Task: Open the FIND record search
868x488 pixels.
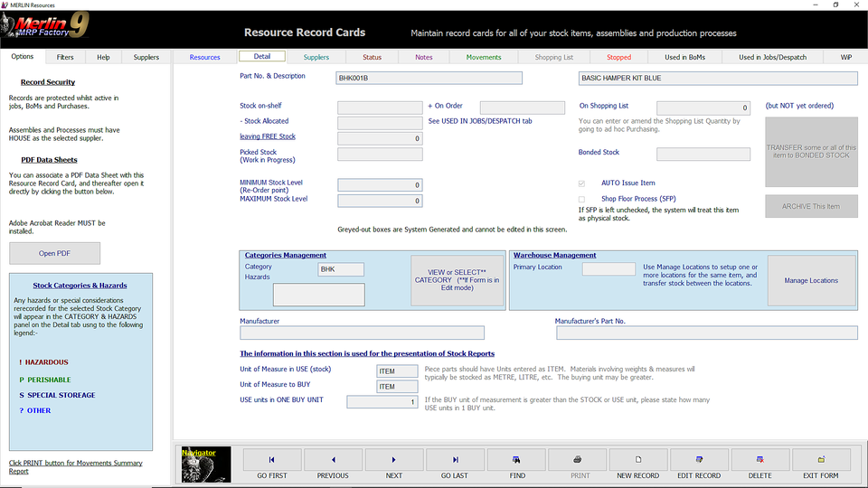Action: pyautogui.click(x=516, y=459)
